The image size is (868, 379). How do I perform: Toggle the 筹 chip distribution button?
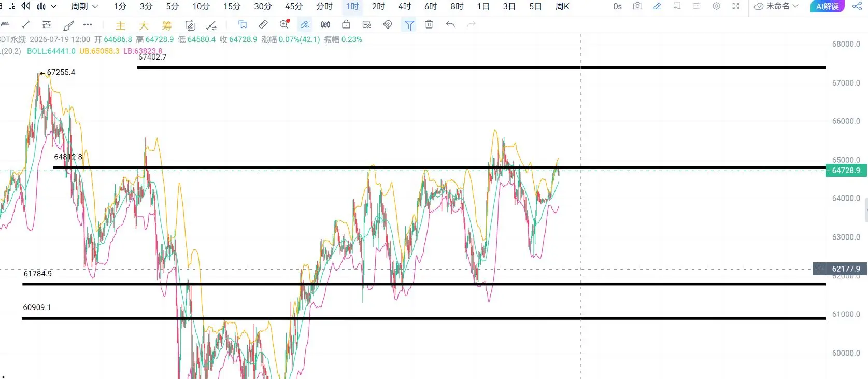(x=167, y=25)
